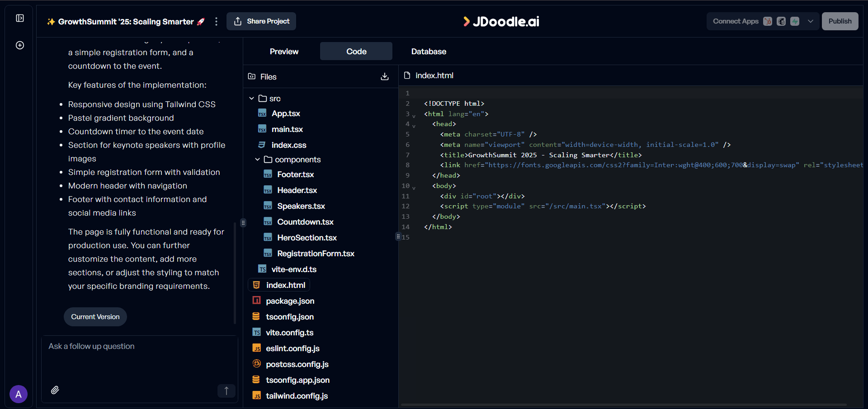This screenshot has height=409, width=868.
Task: Attach a file with paperclip icon
Action: pyautogui.click(x=55, y=390)
